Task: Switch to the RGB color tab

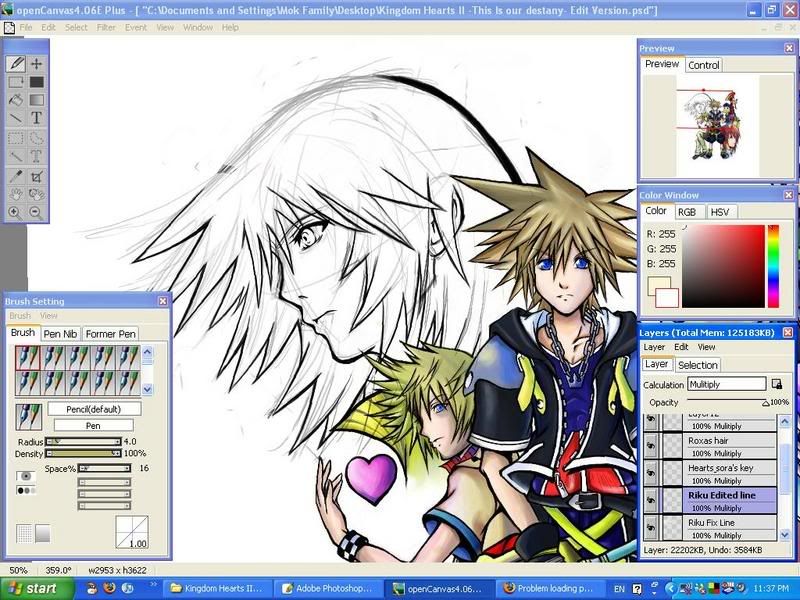Action: pos(687,212)
